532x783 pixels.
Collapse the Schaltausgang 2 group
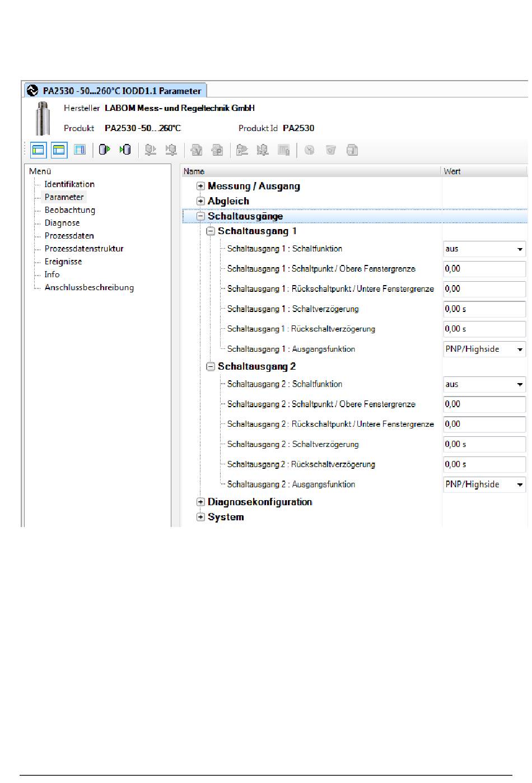coord(211,367)
